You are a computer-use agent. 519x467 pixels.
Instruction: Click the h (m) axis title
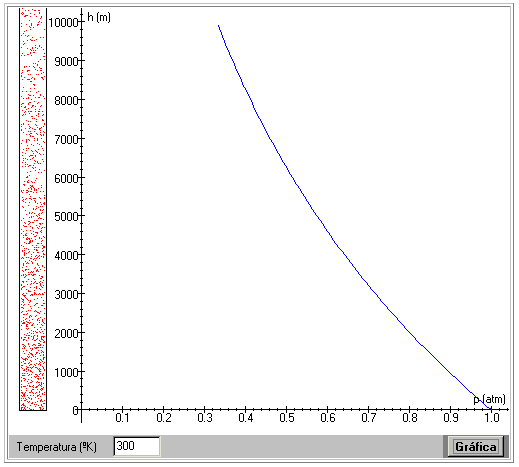[x=99, y=17]
